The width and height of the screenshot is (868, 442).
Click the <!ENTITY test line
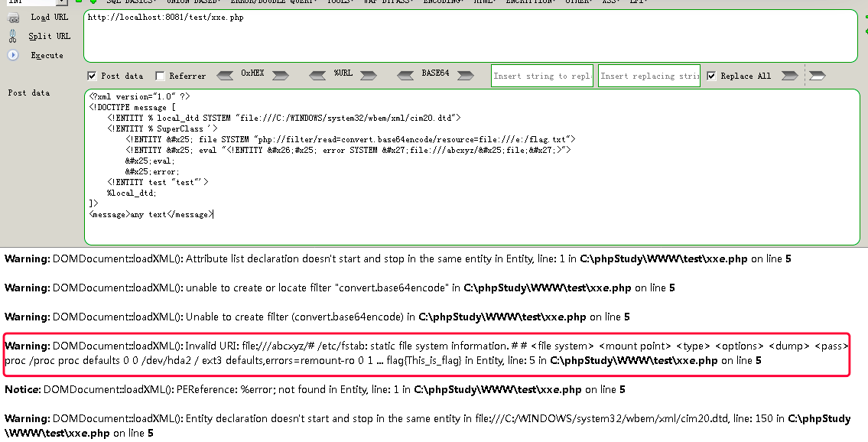[x=158, y=183]
